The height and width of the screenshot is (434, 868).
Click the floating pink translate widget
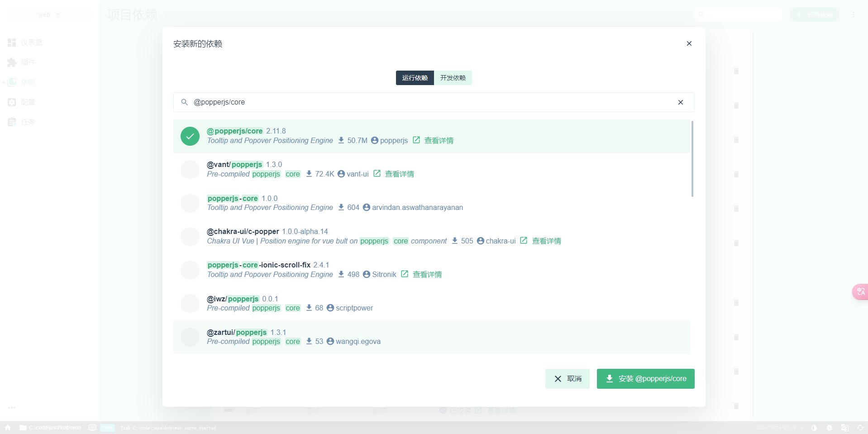pyautogui.click(x=860, y=292)
